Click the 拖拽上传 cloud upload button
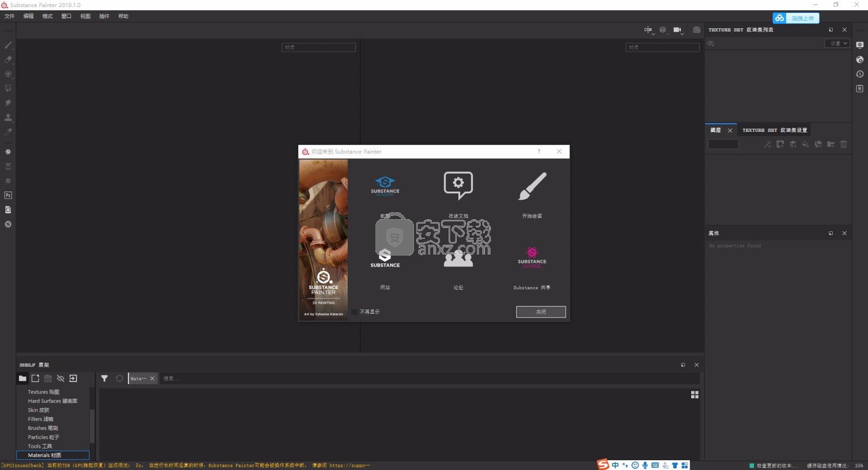The image size is (868, 470). pyautogui.click(x=796, y=18)
